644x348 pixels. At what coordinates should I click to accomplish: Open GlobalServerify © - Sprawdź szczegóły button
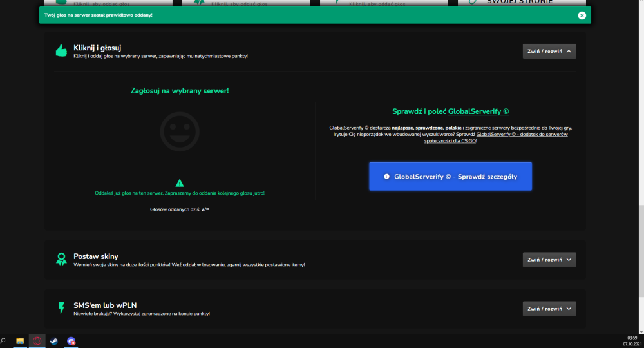(450, 177)
